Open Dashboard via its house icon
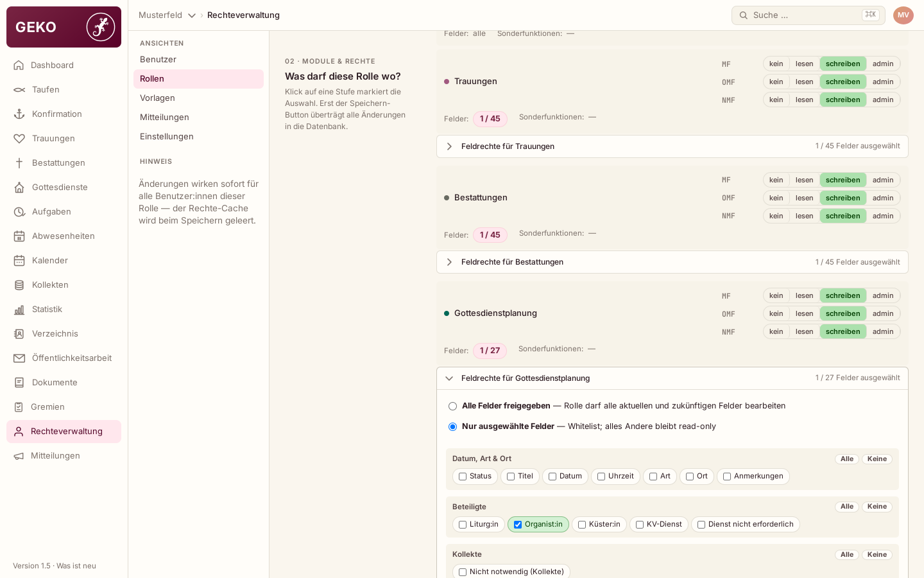Viewport: 924px width, 578px height. pyautogui.click(x=19, y=66)
